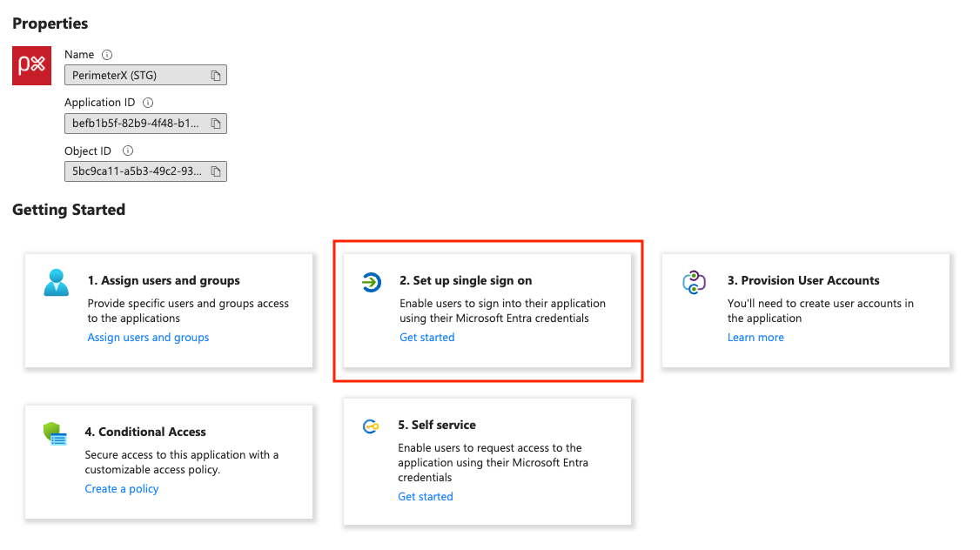Open Learn more under Provision User Accounts
This screenshot has width=980, height=550.
point(755,338)
